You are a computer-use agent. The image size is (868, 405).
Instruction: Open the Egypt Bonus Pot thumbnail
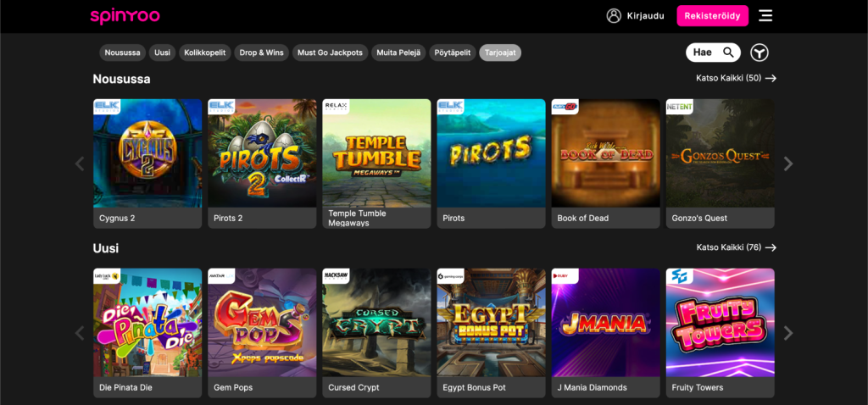tap(492, 323)
